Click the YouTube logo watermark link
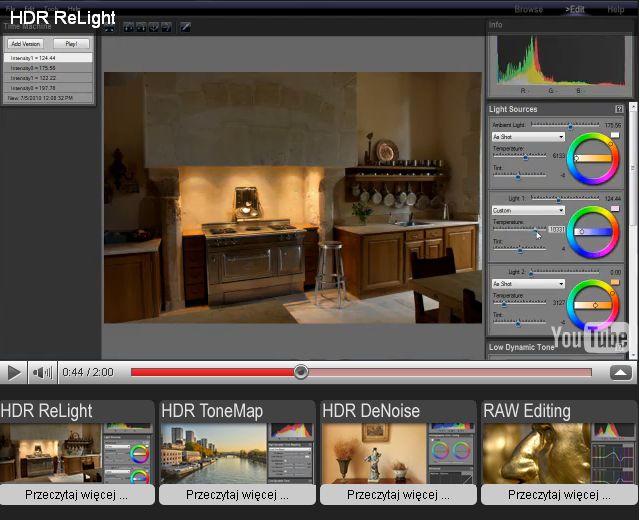 (589, 337)
